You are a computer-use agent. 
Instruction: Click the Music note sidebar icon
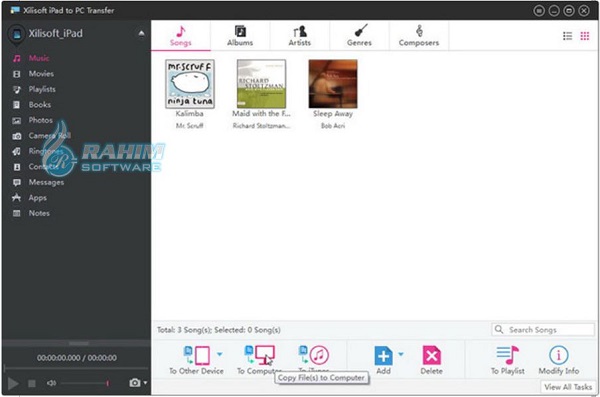click(x=17, y=58)
